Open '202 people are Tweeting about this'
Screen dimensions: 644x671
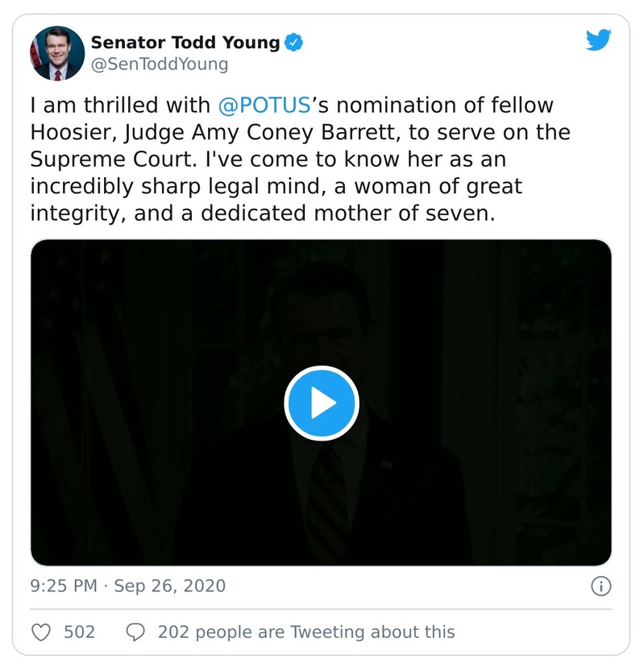coord(306,632)
